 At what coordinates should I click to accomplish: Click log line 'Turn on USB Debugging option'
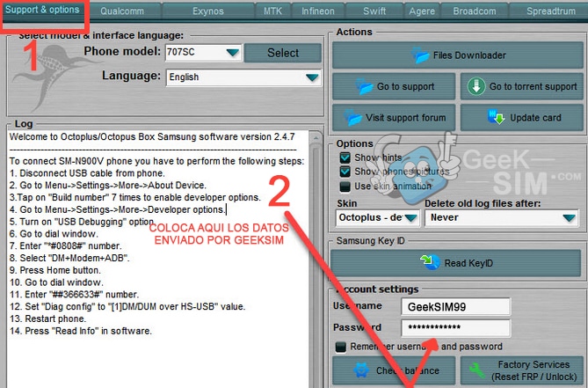click(82, 222)
